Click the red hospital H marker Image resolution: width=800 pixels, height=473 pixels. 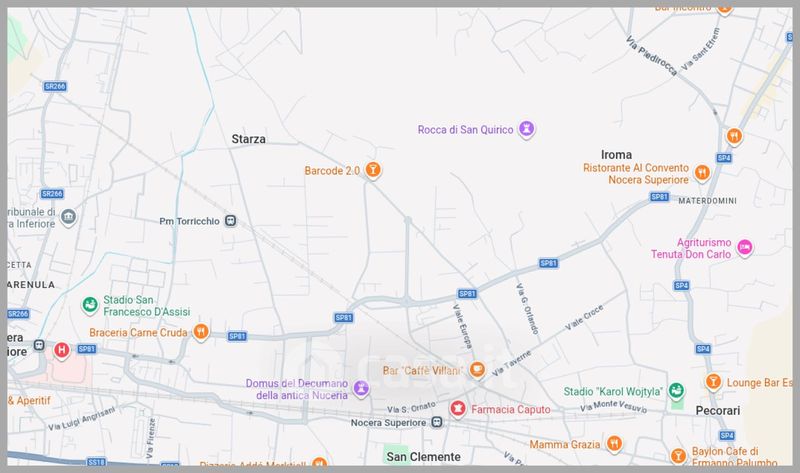tap(62, 350)
